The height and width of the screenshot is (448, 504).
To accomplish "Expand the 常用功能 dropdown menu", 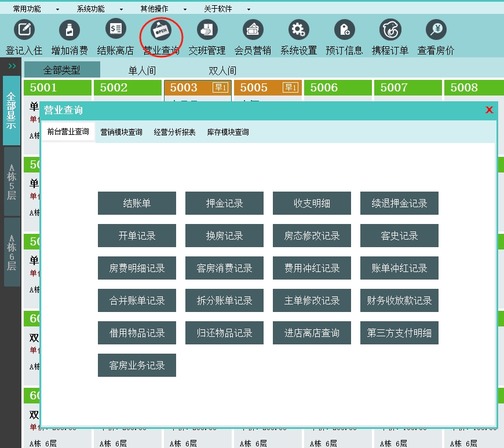I will tap(36, 9).
